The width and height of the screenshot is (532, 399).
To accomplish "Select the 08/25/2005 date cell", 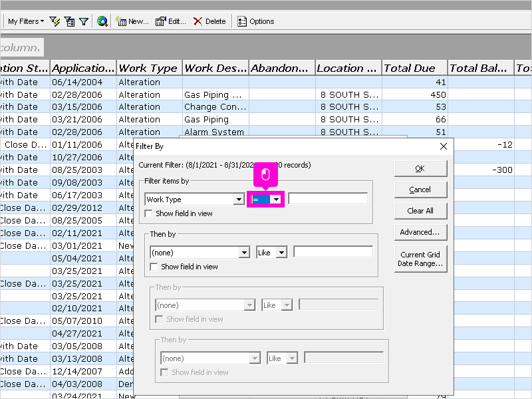I will pyautogui.click(x=83, y=221).
